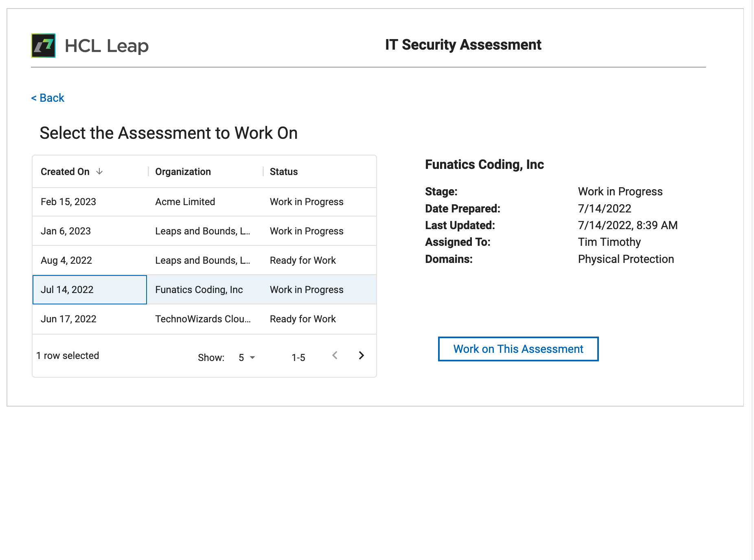754x560 pixels.
Task: Go to the next page of results
Action: coord(361,355)
